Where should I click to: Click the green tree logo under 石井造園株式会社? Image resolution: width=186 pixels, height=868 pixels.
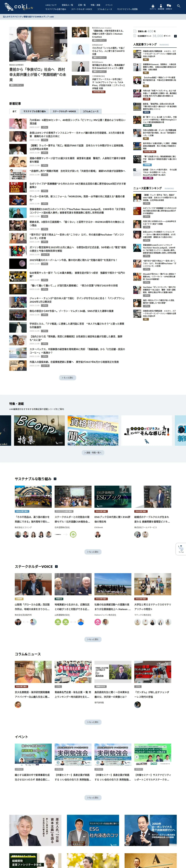(73, 534)
